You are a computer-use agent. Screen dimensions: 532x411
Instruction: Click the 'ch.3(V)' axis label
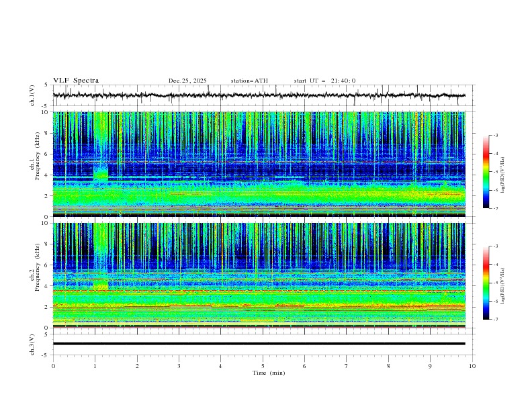coord(32,345)
